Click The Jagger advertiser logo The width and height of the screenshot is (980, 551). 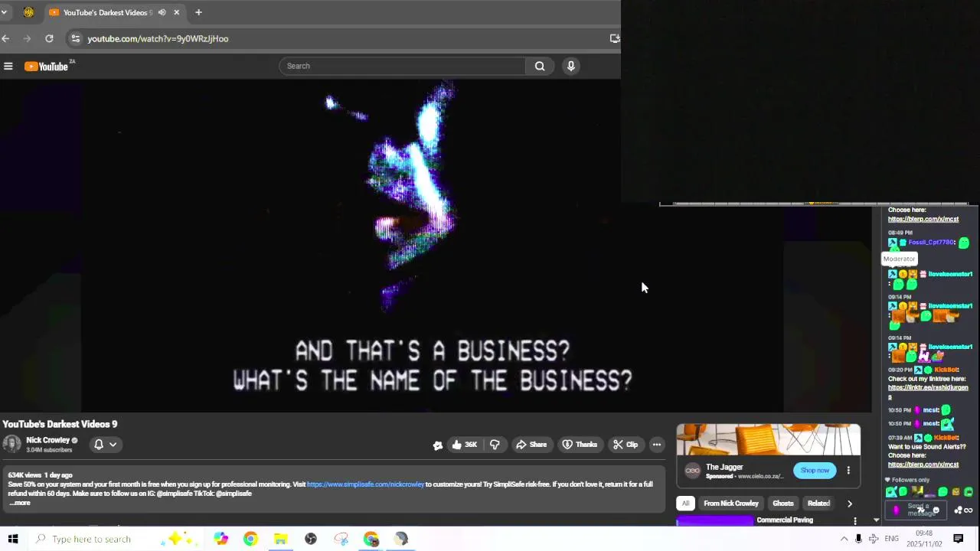coord(692,471)
